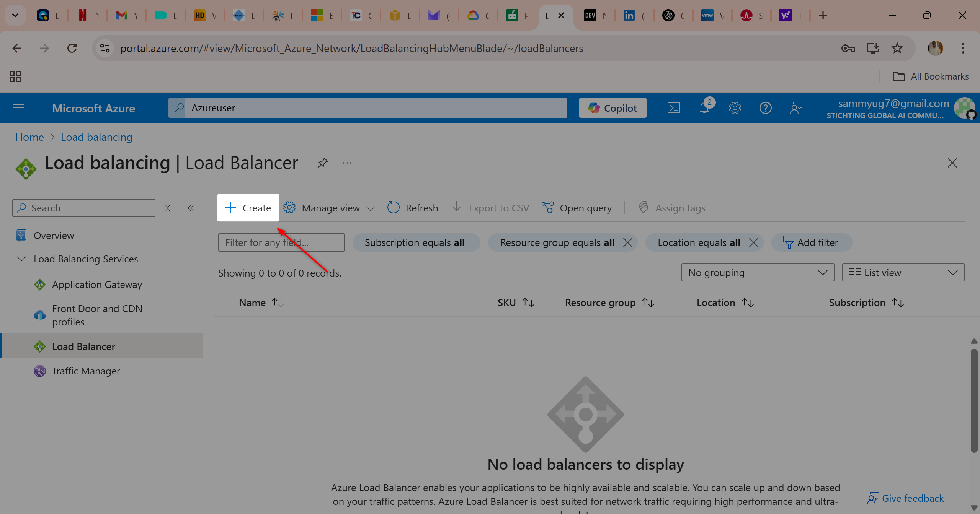Open the Azure portal hamburger menu

[x=18, y=108]
